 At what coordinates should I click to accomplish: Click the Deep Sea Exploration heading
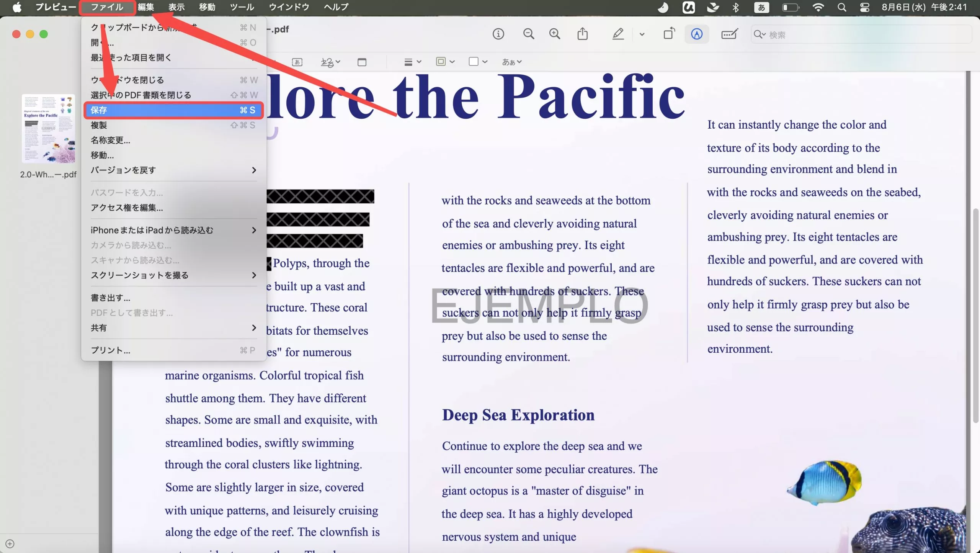click(x=518, y=415)
